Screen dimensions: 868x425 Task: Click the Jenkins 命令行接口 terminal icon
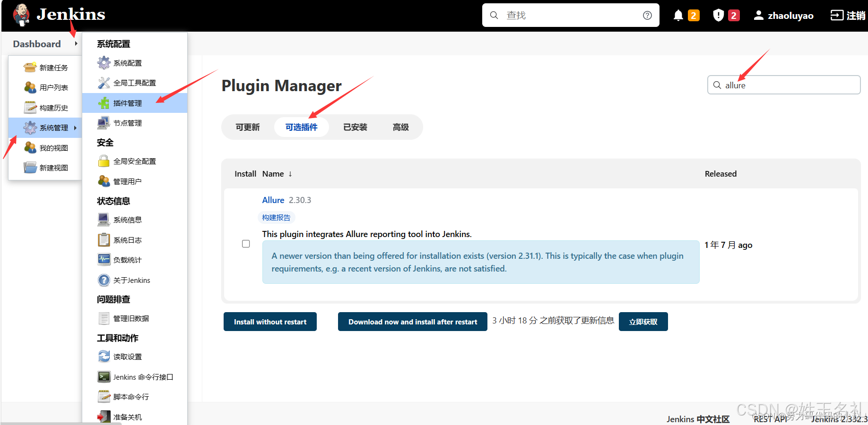pos(104,377)
